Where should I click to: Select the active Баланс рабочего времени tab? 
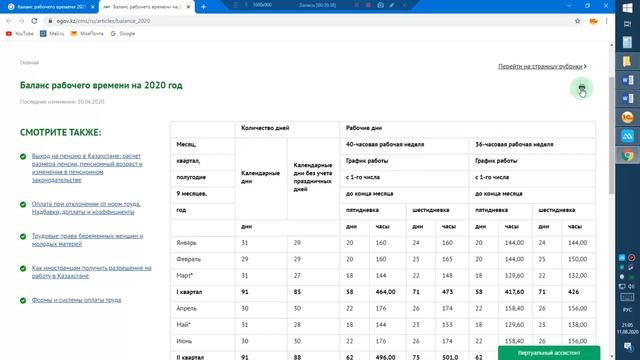click(x=147, y=7)
